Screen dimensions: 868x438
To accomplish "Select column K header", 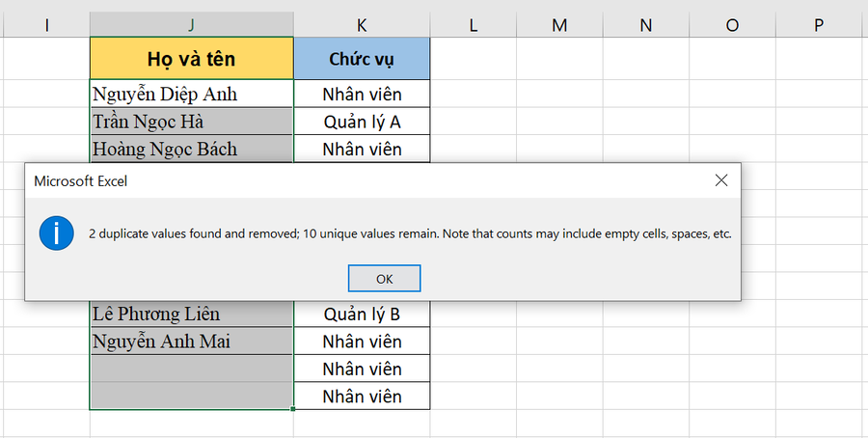I will [362, 25].
